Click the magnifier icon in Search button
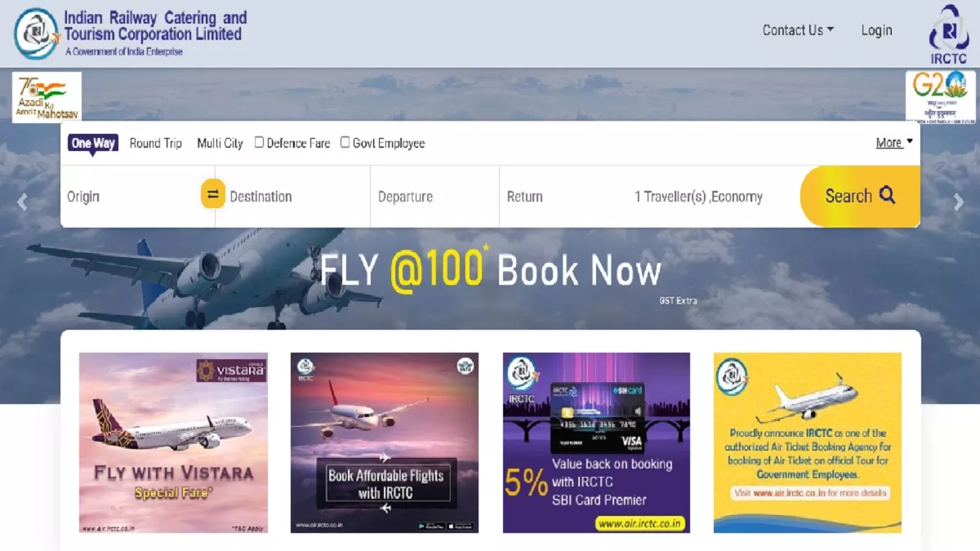The height and width of the screenshot is (551, 980). click(888, 195)
